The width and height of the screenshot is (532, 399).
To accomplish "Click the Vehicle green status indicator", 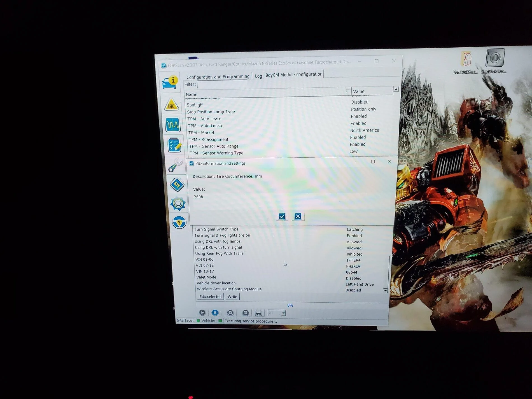I will pos(220,321).
